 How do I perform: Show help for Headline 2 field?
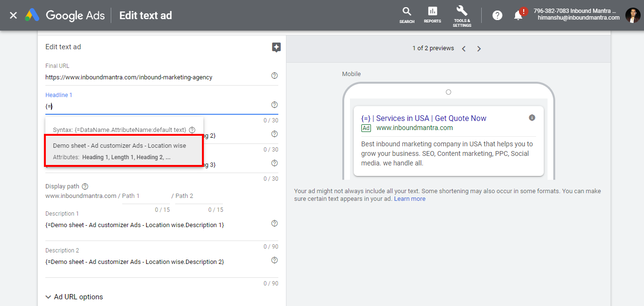tap(274, 134)
